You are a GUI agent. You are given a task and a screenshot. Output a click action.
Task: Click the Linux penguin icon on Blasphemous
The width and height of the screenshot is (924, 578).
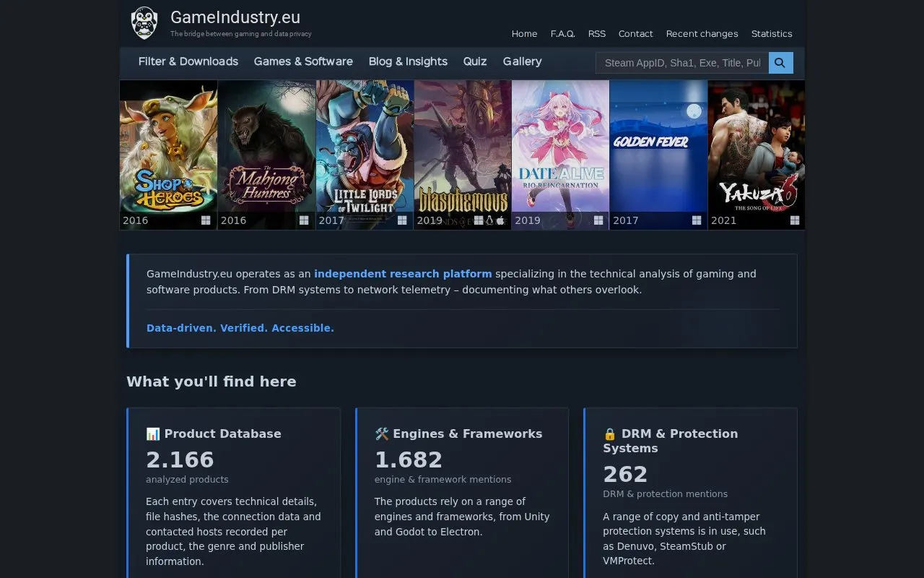point(489,220)
